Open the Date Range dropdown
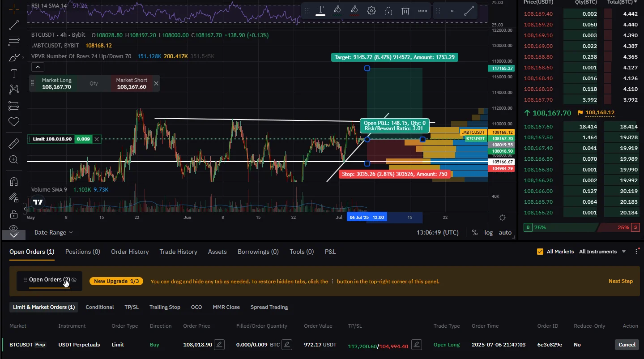644x359 pixels. (53, 232)
